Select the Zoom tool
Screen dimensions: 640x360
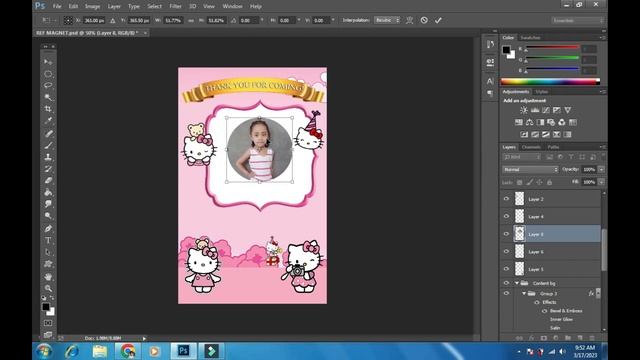coord(48,289)
